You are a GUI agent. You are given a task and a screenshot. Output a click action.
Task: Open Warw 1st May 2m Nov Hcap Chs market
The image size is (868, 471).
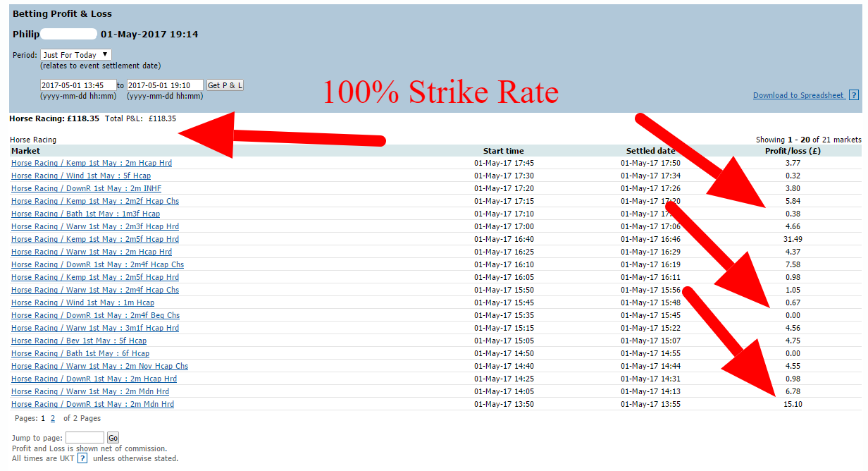point(99,366)
